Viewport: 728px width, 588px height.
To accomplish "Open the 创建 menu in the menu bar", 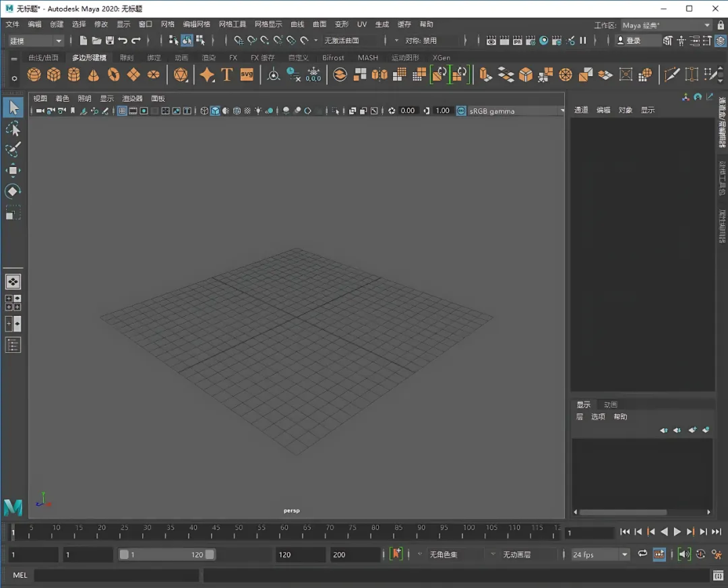I will (57, 24).
